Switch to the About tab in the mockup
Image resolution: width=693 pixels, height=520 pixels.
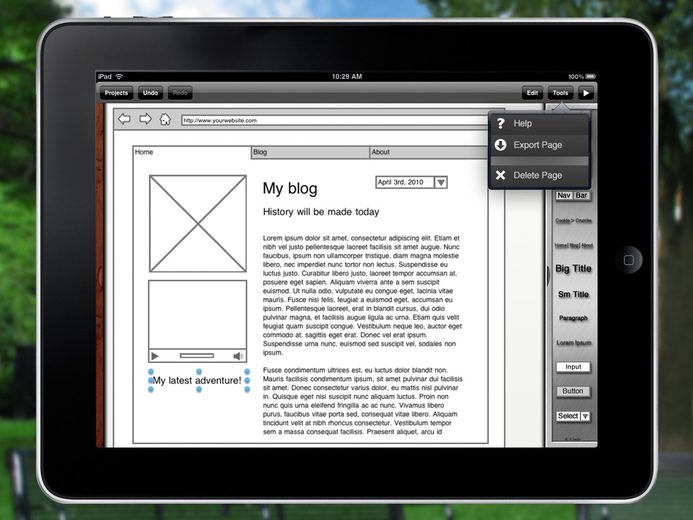[429, 152]
